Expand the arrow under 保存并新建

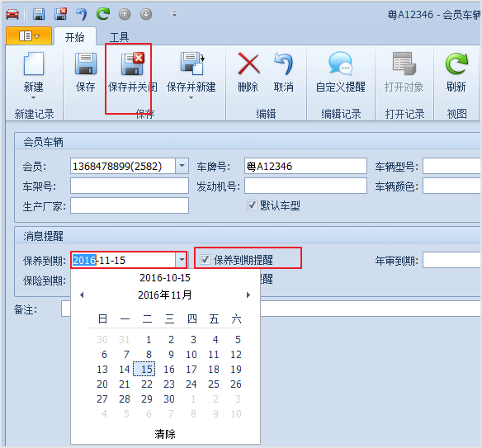(191, 97)
